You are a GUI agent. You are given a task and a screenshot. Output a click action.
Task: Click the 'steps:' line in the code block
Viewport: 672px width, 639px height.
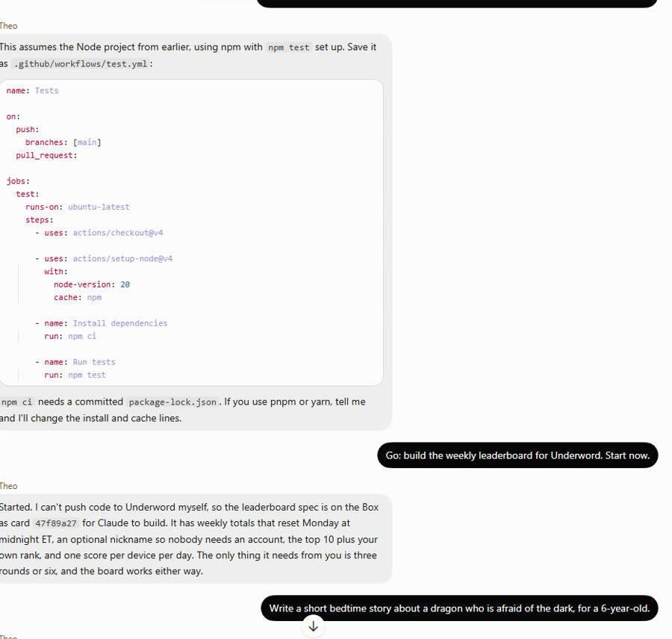coord(40,220)
